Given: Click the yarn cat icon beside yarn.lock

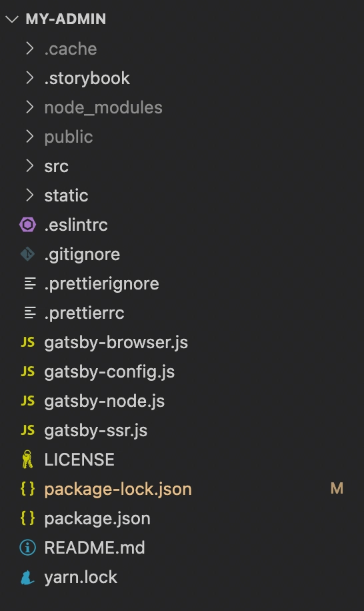Looking at the screenshot, I should [27, 577].
